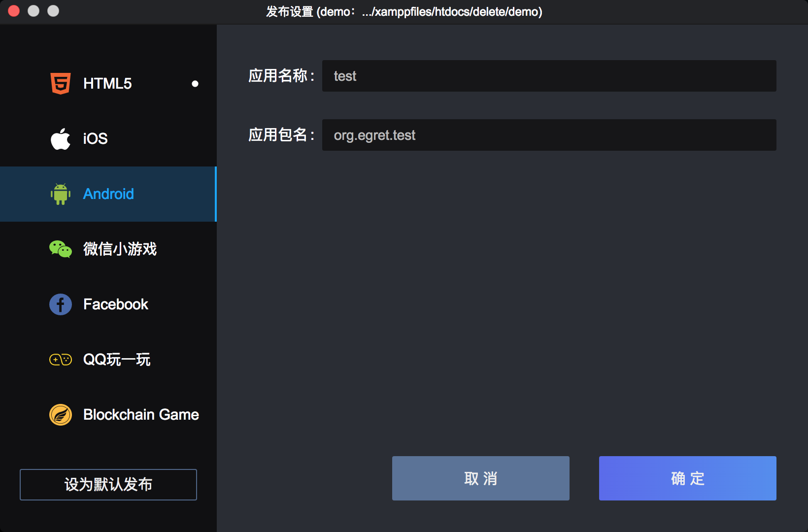Click the 确定 confirm button
The width and height of the screenshot is (808, 532).
click(688, 478)
